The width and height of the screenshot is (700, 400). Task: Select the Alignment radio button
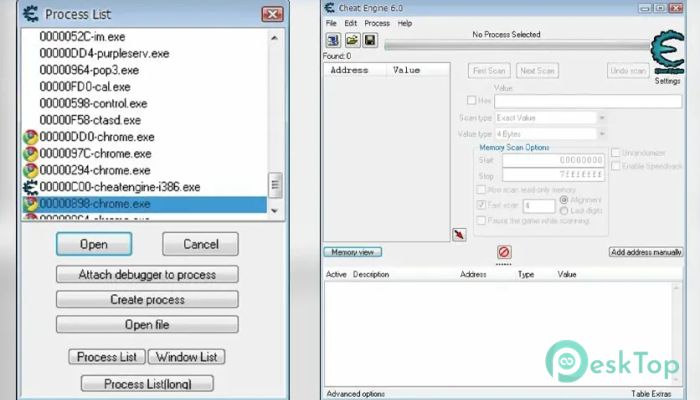click(x=564, y=200)
